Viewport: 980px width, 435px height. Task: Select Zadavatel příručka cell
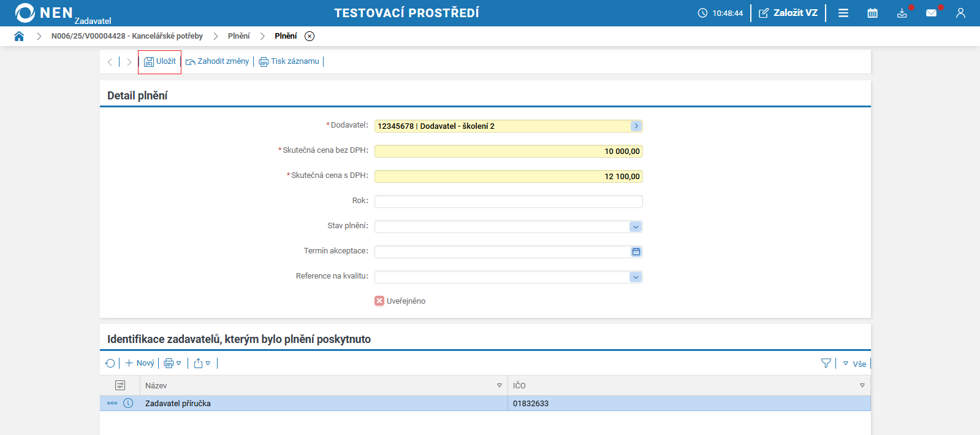tap(324, 403)
